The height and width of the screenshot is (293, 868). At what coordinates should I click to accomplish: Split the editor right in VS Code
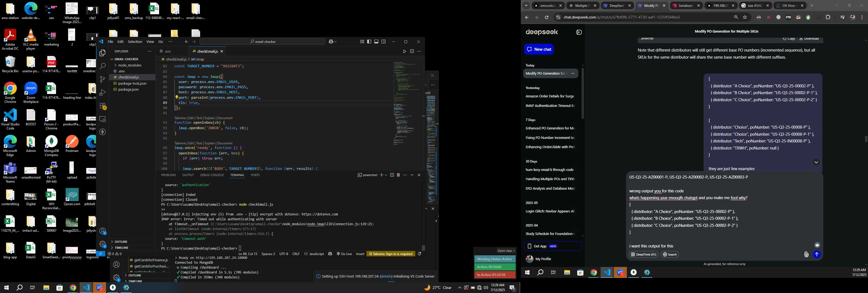click(412, 51)
